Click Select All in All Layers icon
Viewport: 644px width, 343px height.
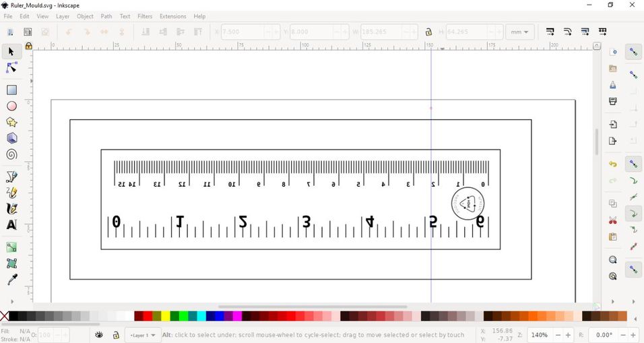click(x=28, y=32)
